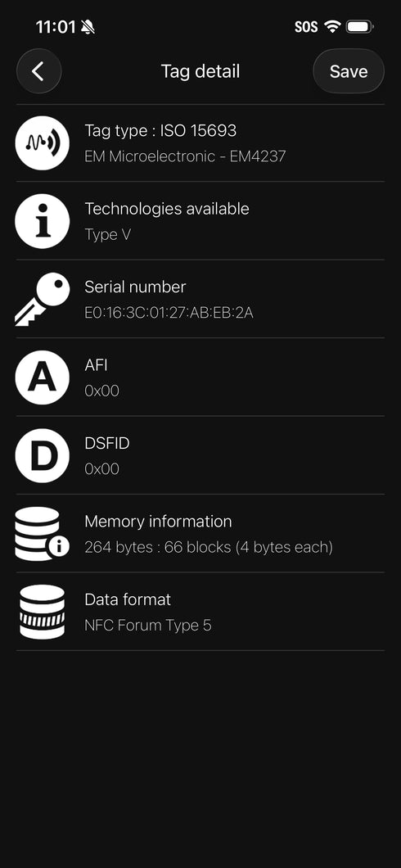Tap the NFC wave tag type icon

pyautogui.click(x=42, y=142)
